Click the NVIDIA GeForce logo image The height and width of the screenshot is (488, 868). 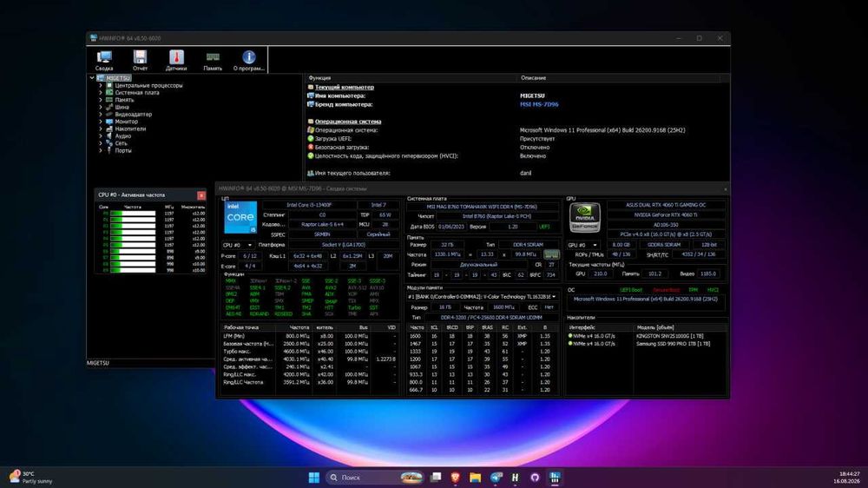(x=584, y=218)
